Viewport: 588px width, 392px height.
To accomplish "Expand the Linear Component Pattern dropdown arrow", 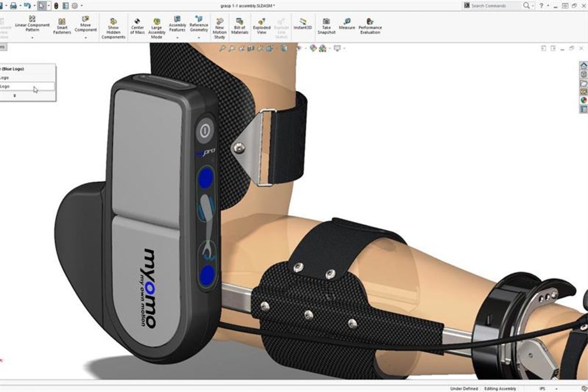I will 32,38.
